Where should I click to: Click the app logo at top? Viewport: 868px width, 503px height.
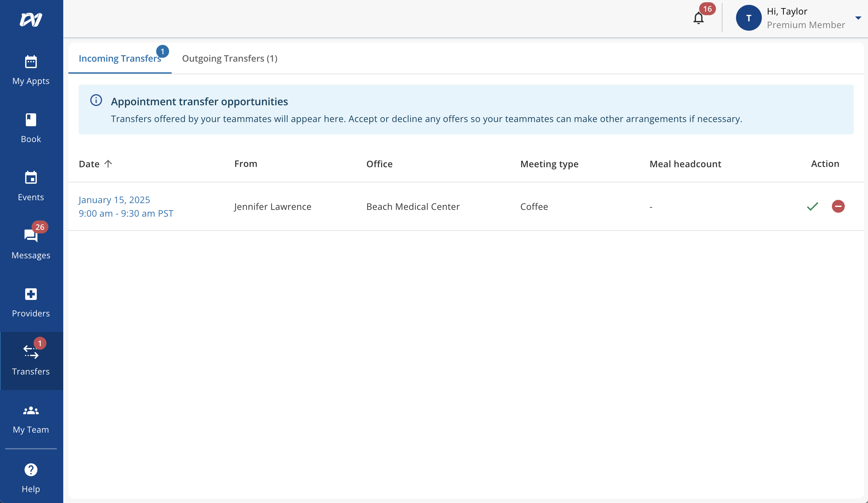coord(31,19)
